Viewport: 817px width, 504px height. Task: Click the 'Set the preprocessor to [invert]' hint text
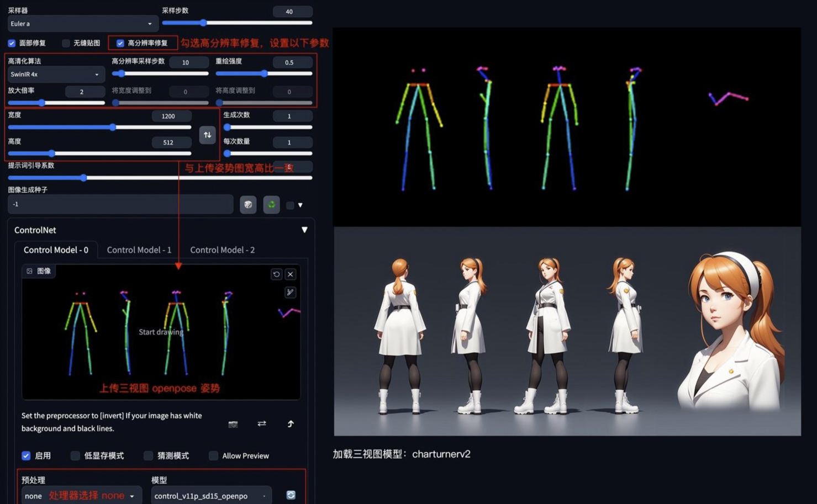(x=112, y=422)
